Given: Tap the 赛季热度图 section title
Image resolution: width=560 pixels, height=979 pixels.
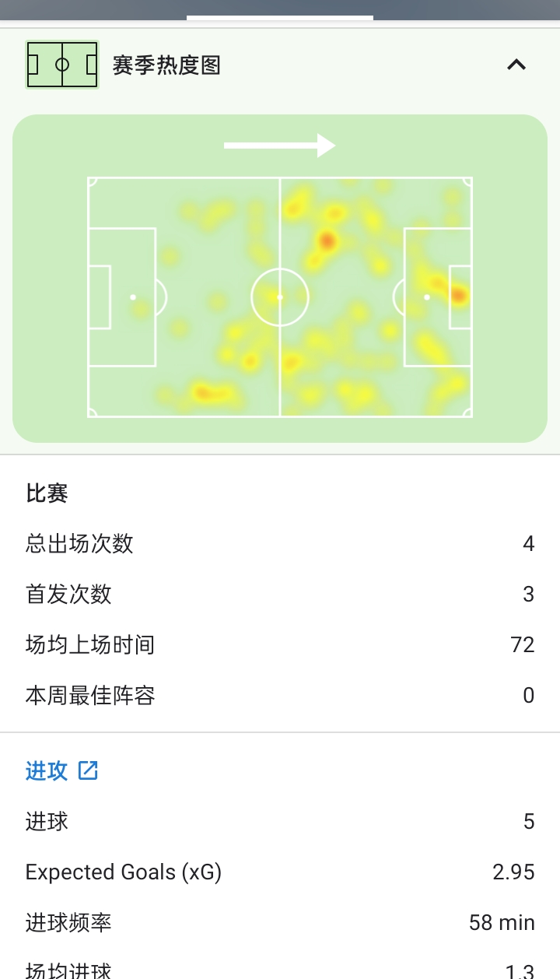Looking at the screenshot, I should pyautogui.click(x=166, y=65).
